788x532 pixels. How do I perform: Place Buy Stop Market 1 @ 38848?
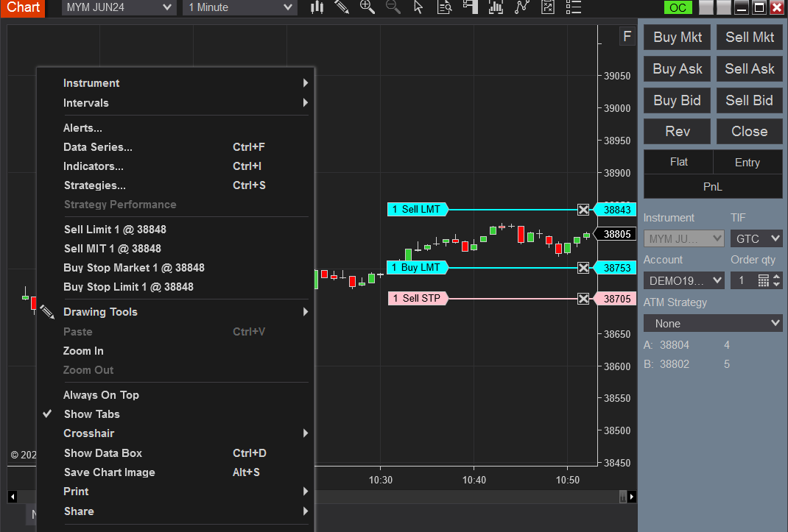[176, 268]
